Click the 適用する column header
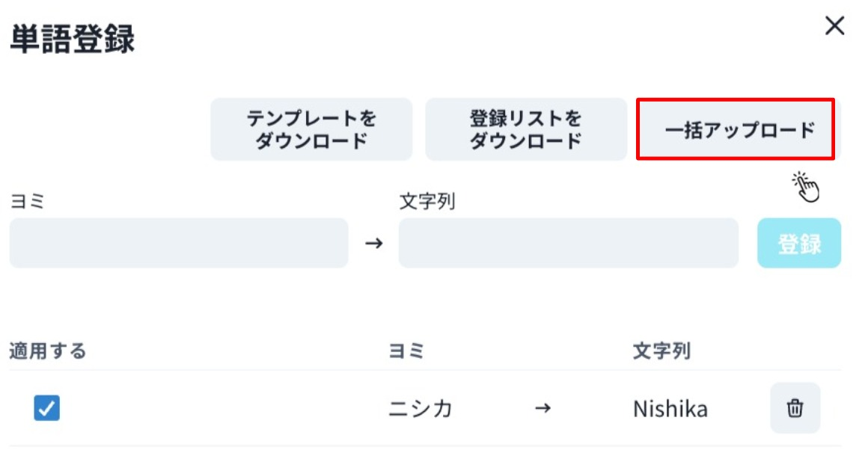This screenshot has width=868, height=459. pyautogui.click(x=48, y=351)
